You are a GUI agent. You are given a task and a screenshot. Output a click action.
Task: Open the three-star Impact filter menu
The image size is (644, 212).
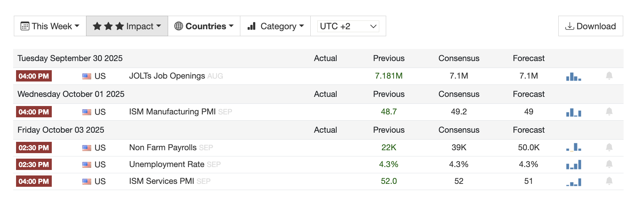[127, 26]
